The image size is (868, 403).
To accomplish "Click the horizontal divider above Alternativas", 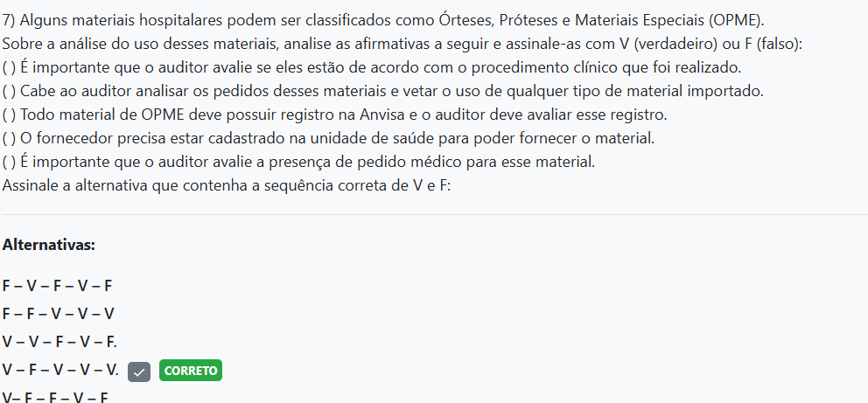I will click(434, 214).
